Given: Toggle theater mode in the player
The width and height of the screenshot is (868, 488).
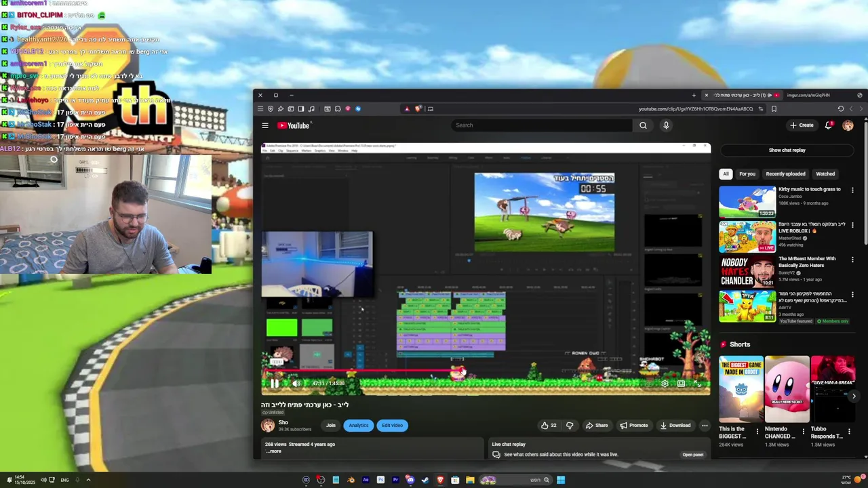Looking at the screenshot, I should click(681, 384).
